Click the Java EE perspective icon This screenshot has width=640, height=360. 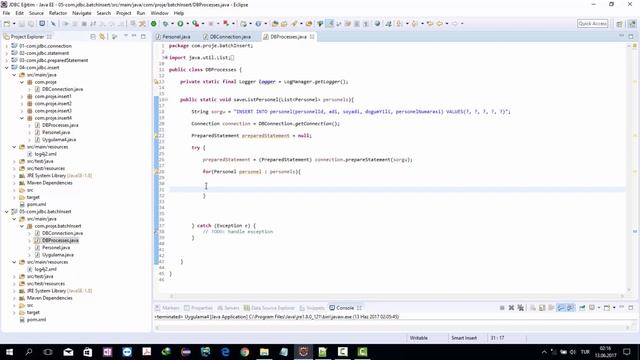click(x=632, y=24)
